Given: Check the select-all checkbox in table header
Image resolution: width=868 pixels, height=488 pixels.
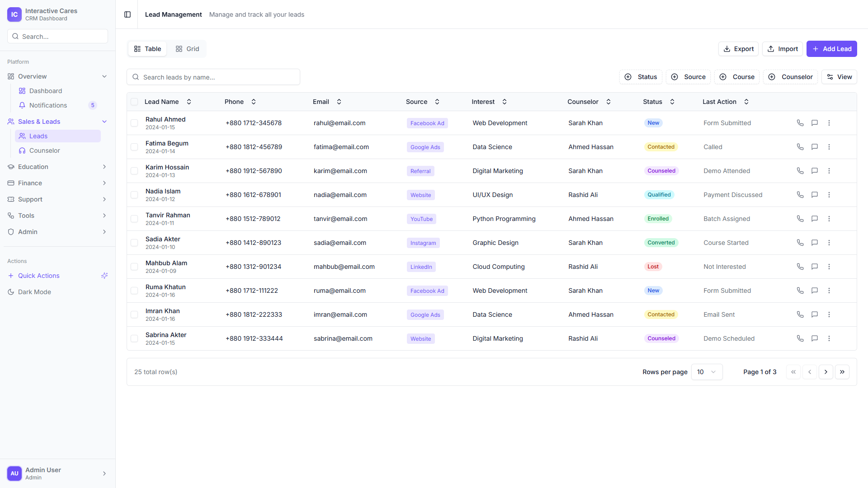Looking at the screenshot, I should [134, 102].
